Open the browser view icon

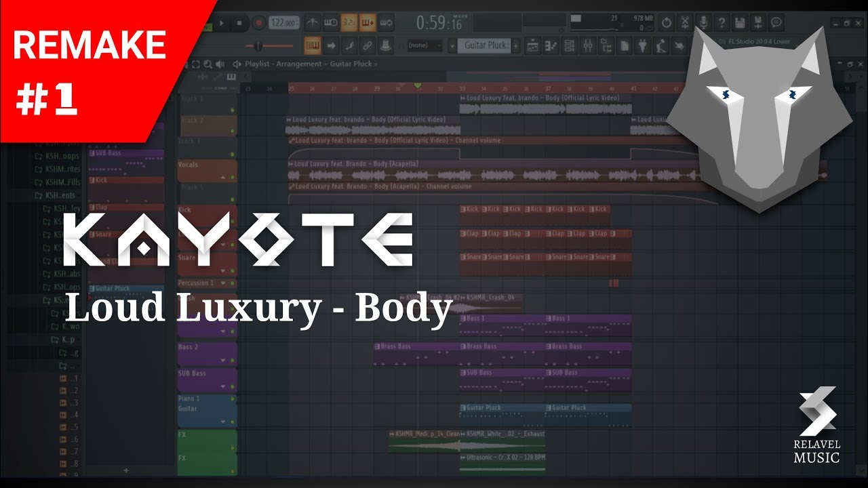606,45
